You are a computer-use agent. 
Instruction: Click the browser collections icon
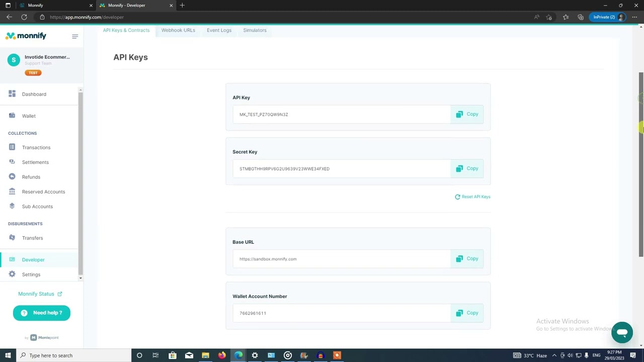click(x=581, y=17)
